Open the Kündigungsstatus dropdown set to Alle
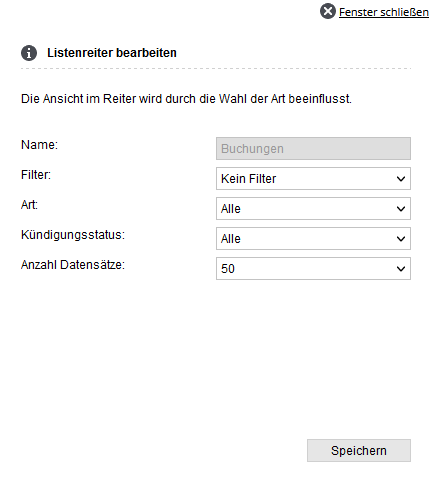The height and width of the screenshot is (477, 435). 313,238
